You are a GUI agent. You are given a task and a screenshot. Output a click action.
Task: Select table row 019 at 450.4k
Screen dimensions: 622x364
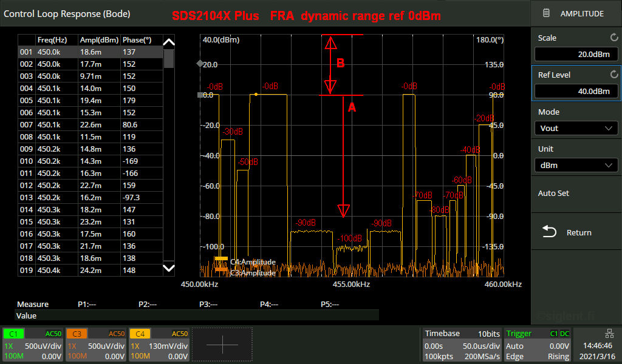coord(91,271)
